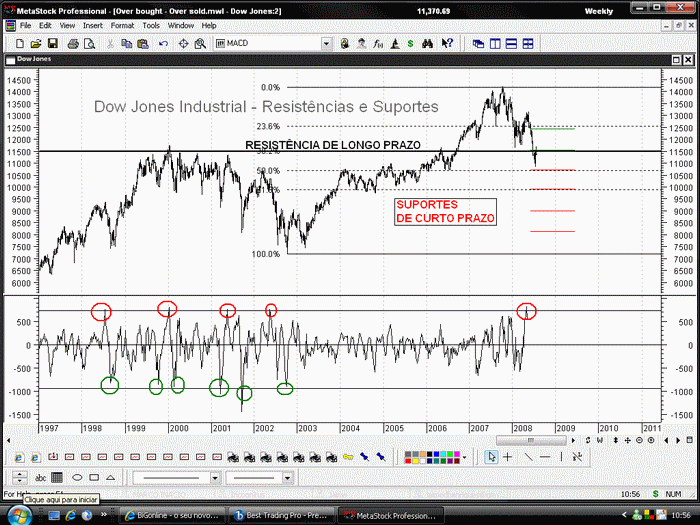700x525 pixels.
Task: Activate the zoom magnifier icon in the toolbar
Action: [200, 43]
